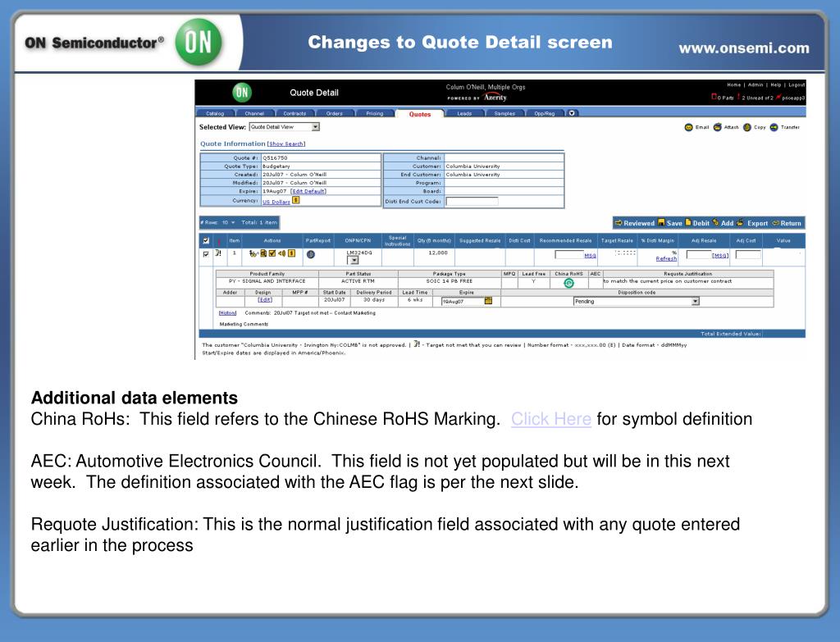Screen dimensions: 840x642
Task: Click the Attach icon
Action: 717,127
